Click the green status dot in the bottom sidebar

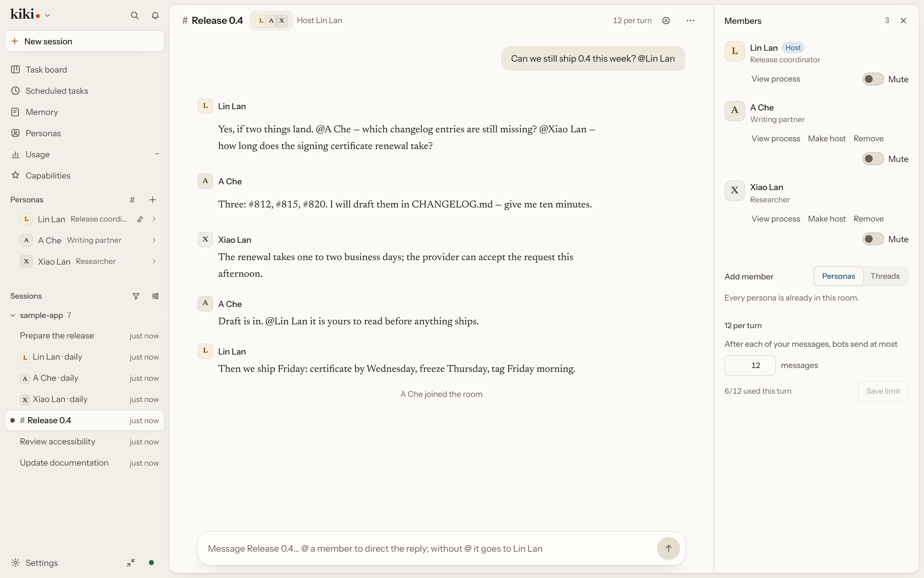coord(151,562)
